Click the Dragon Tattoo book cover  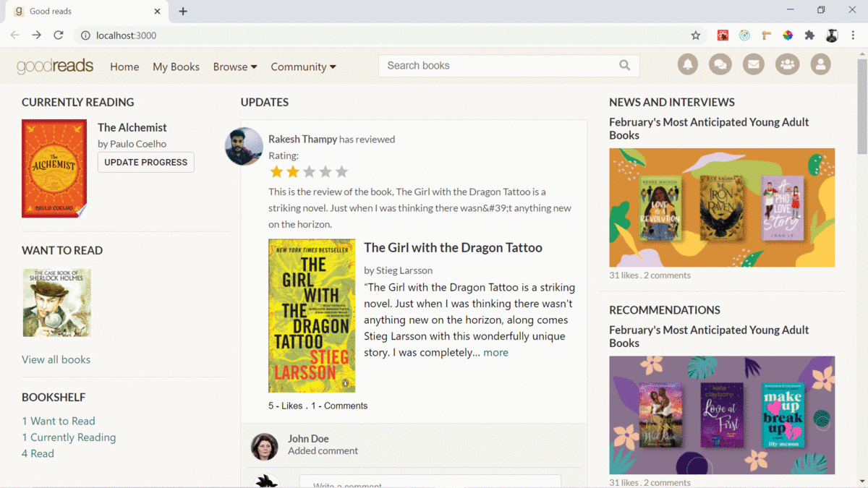[312, 316]
